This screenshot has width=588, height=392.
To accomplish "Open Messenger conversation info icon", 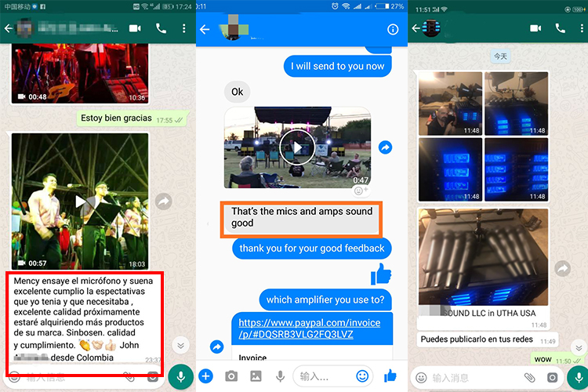I will [x=393, y=29].
